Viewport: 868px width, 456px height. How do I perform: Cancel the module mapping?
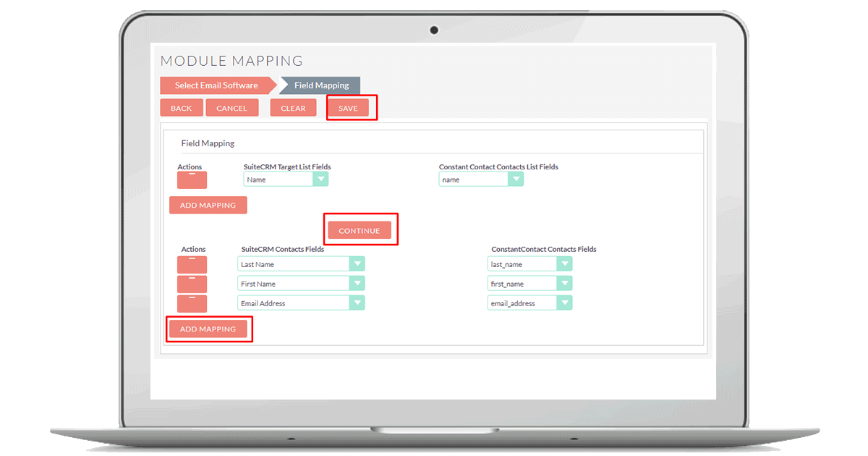232,108
